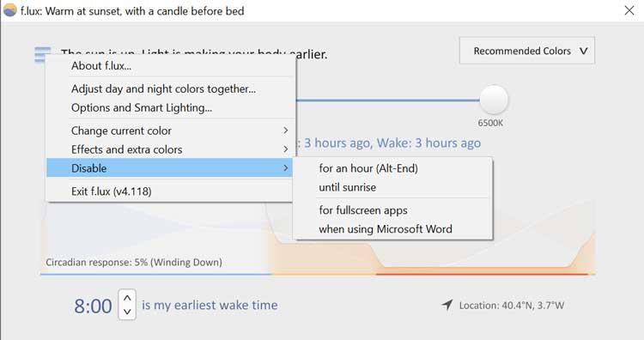Click the 8:00 wake time field
The height and width of the screenshot is (340, 644).
tap(93, 306)
